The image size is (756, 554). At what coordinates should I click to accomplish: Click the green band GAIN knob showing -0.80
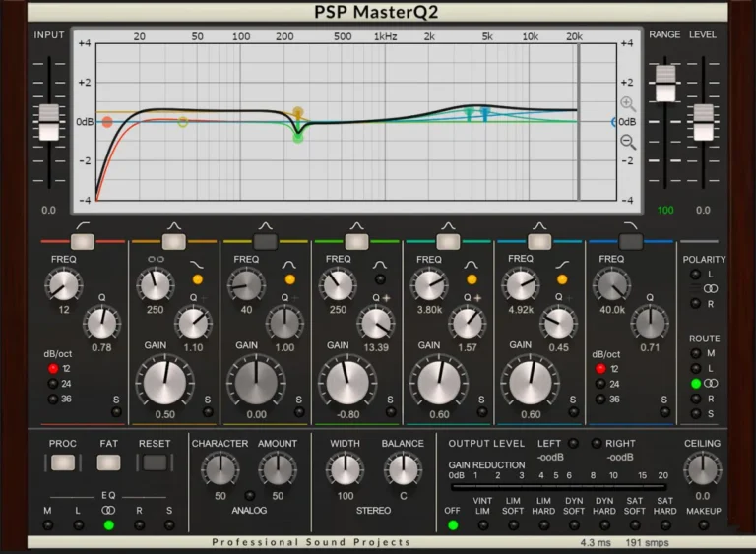[x=347, y=384]
